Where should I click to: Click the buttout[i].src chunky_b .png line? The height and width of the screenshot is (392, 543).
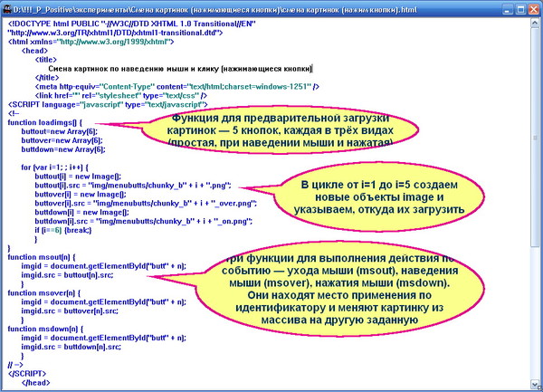(x=133, y=186)
